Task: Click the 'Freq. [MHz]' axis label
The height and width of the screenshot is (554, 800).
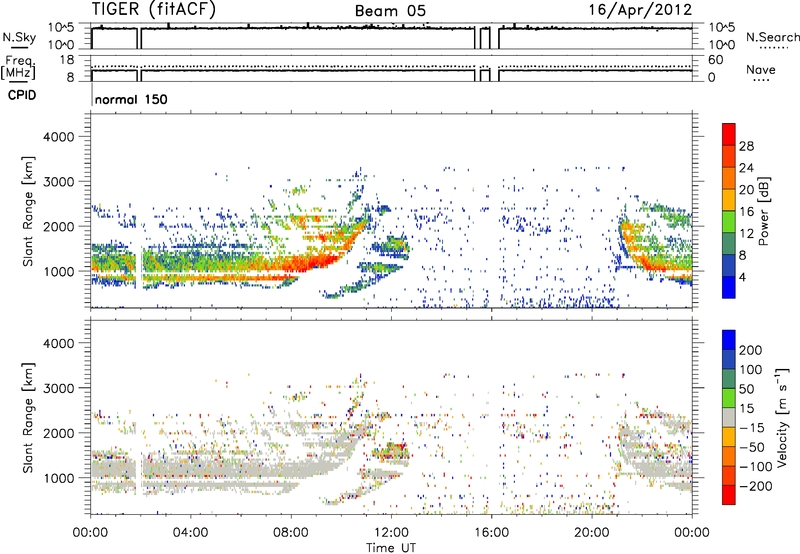Action: (x=18, y=68)
